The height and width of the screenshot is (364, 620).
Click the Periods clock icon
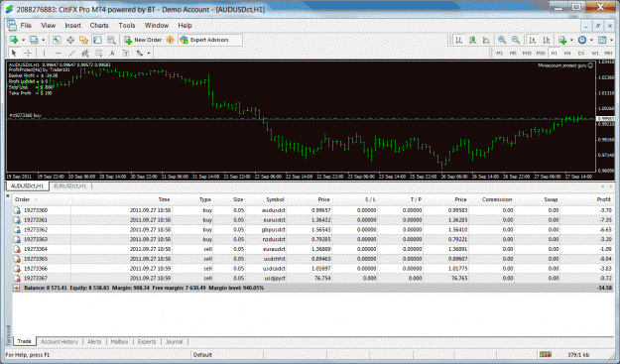point(582,40)
